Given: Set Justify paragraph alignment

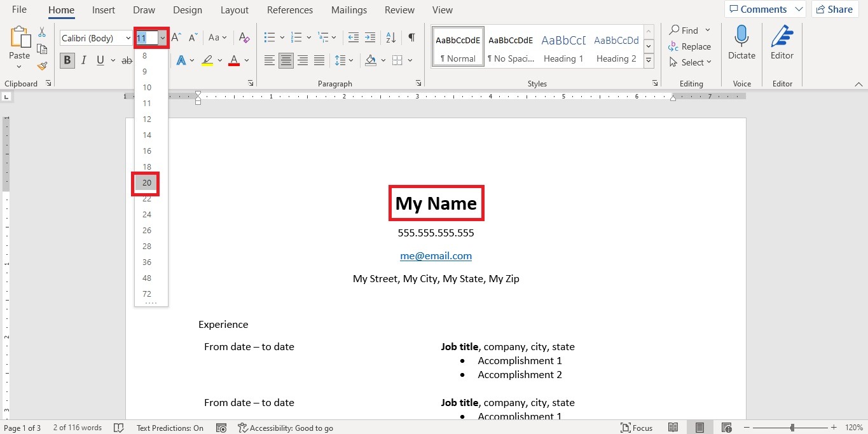Looking at the screenshot, I should (319, 60).
